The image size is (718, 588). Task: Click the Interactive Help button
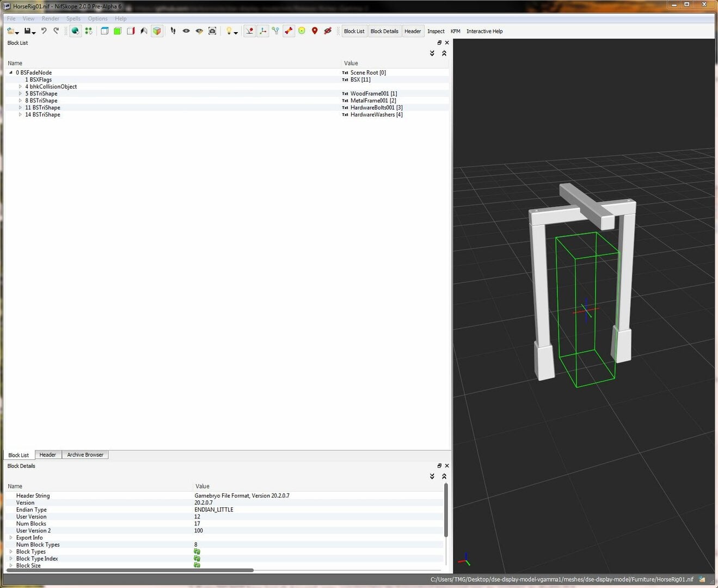(x=484, y=31)
